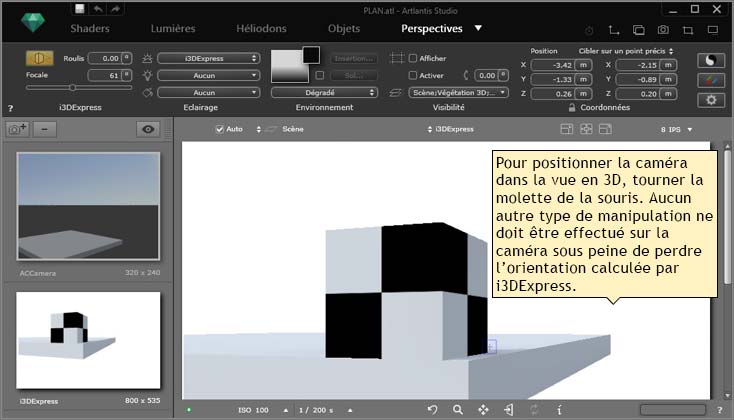Screen dimensions: 734x420
Task: Increase ISO with up arrow
Action: tap(286, 410)
